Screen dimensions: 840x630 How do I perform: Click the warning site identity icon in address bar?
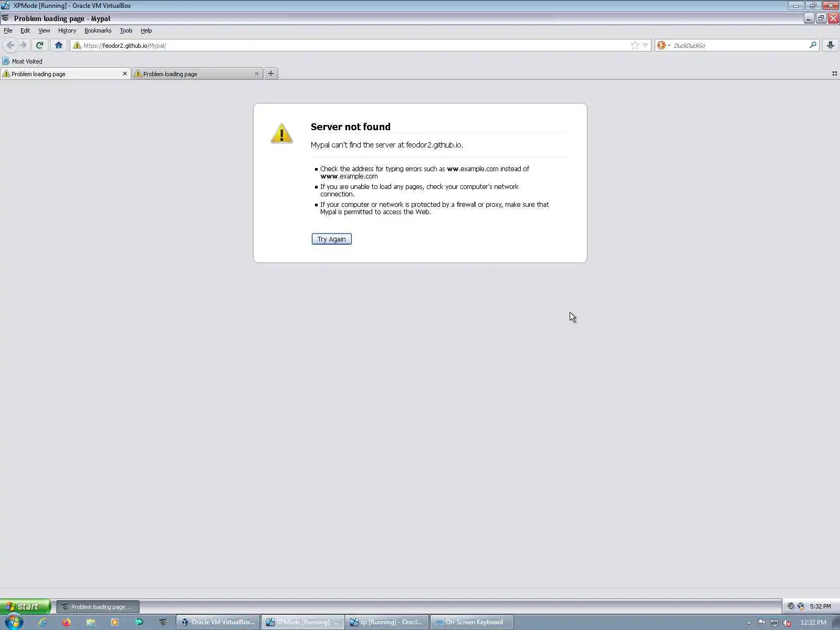pos(77,45)
